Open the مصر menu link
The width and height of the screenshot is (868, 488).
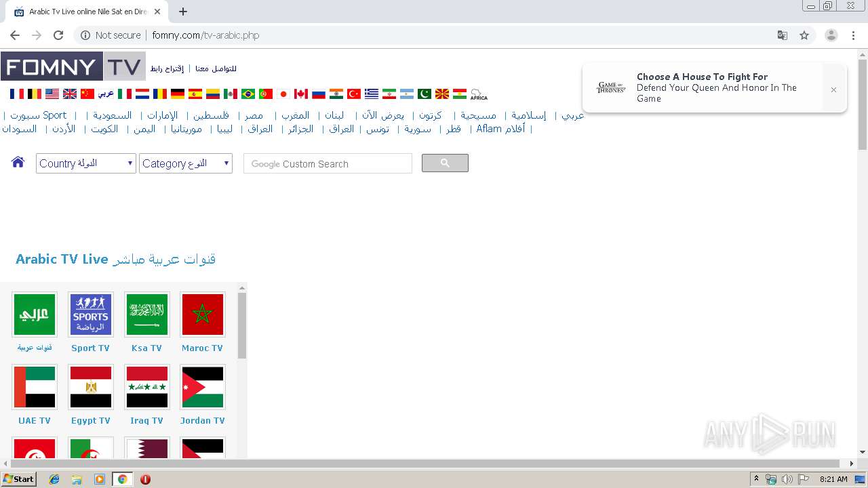pyautogui.click(x=254, y=115)
